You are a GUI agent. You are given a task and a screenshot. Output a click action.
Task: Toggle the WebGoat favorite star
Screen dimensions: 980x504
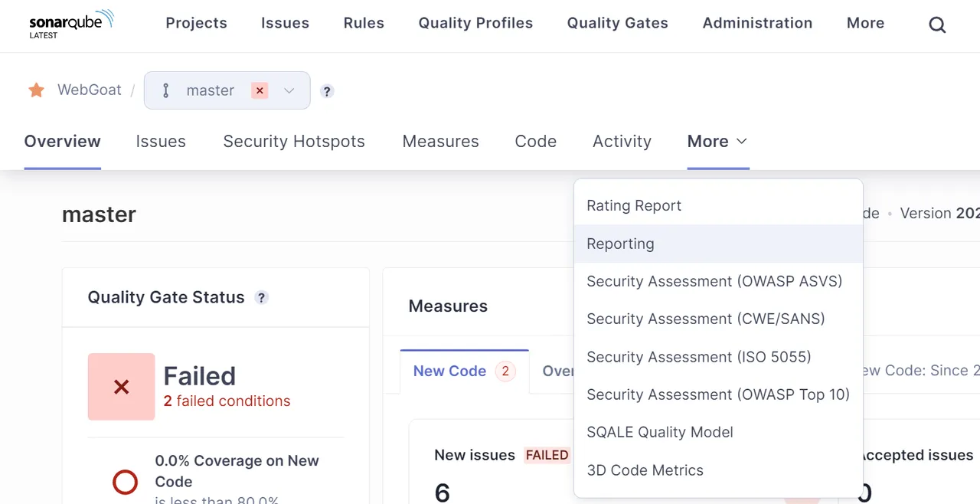36,90
